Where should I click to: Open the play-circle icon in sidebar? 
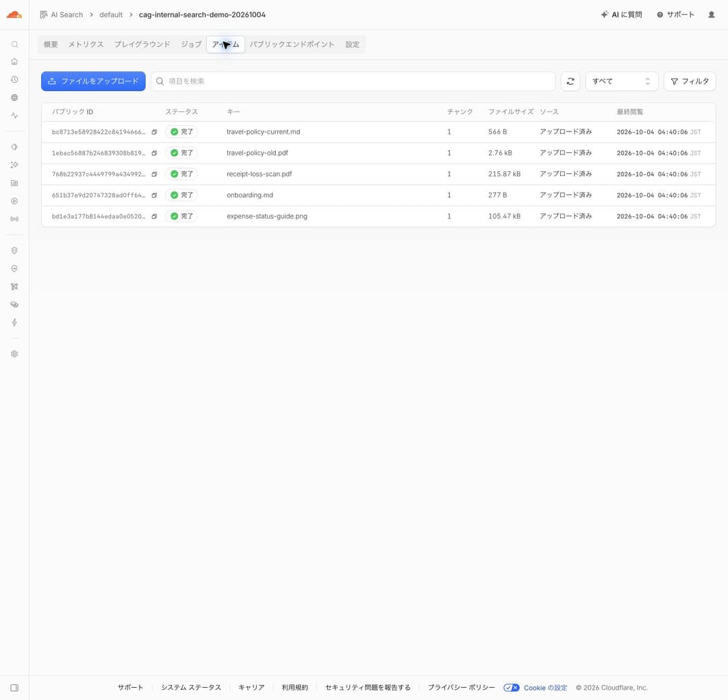pos(14,201)
